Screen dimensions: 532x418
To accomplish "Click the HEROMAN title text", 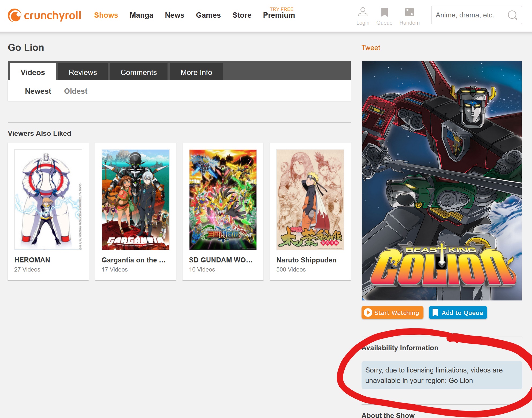I will click(32, 260).
